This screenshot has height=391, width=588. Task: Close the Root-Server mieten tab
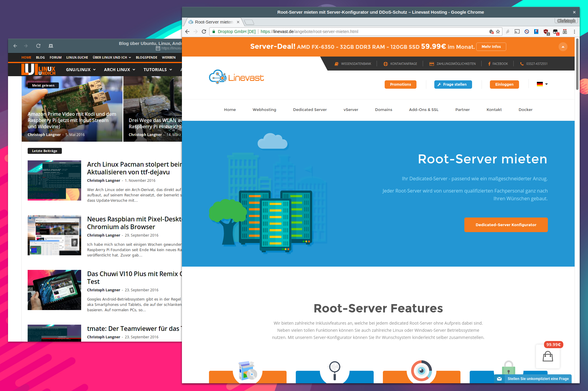pyautogui.click(x=238, y=22)
